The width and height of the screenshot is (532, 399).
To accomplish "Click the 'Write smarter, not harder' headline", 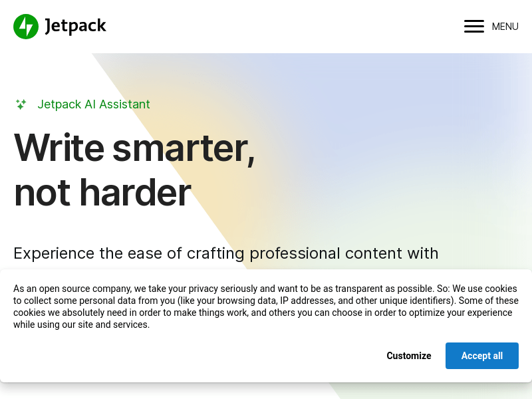I will (x=134, y=170).
